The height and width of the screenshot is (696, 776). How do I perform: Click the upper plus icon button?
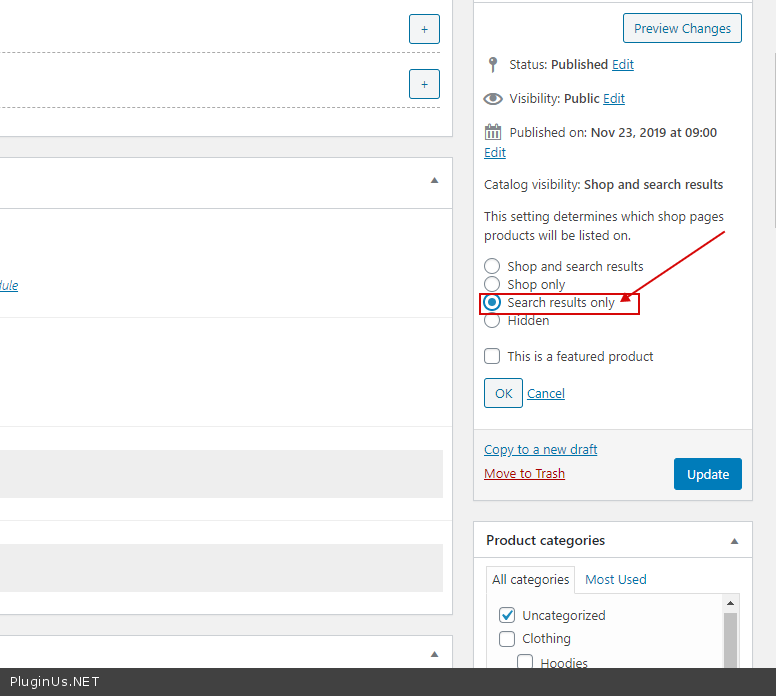pyautogui.click(x=424, y=30)
